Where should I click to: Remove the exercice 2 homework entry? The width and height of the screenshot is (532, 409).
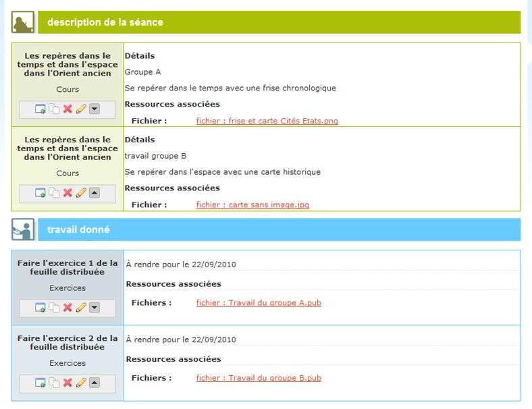[x=68, y=383]
